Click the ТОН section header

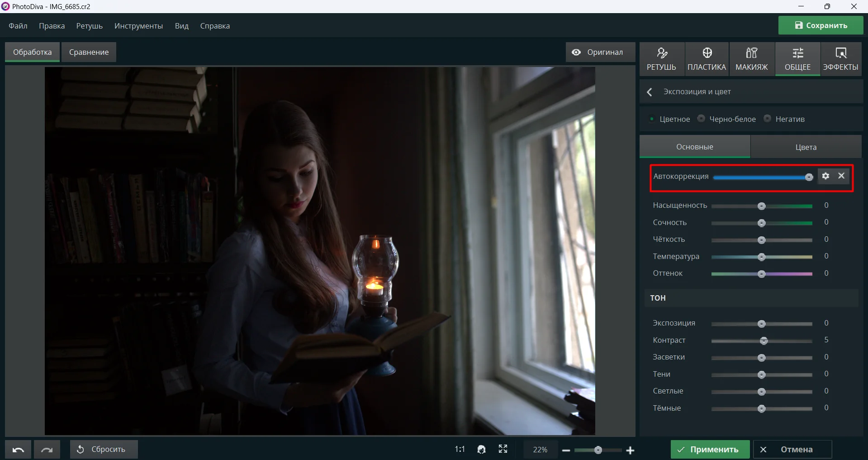[x=751, y=298]
